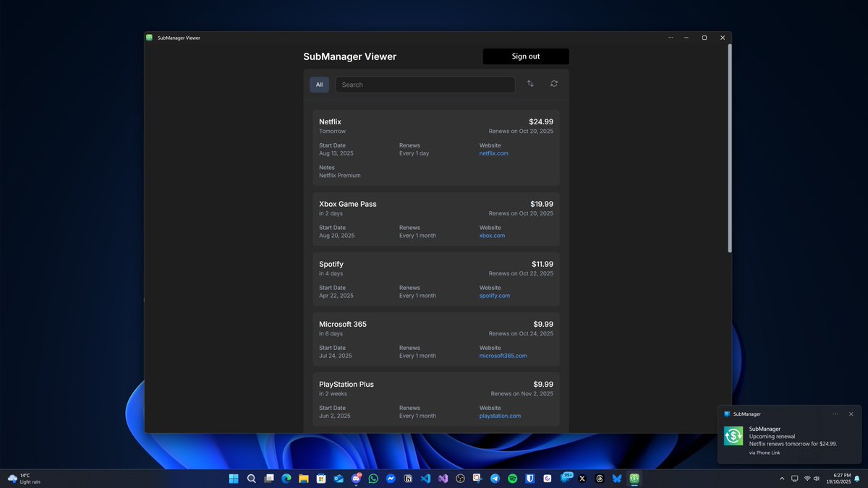Click into the Search input field
The width and height of the screenshot is (868, 488).
(425, 85)
